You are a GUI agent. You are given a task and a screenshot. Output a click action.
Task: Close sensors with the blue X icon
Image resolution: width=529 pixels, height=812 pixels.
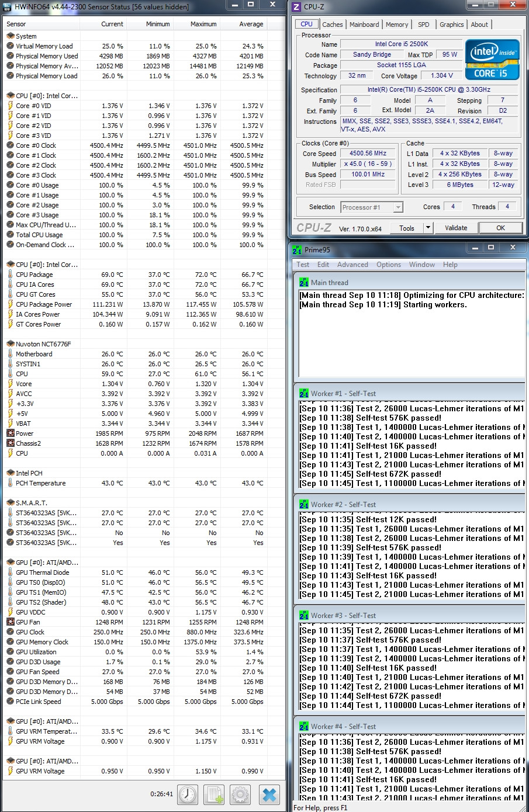pyautogui.click(x=269, y=794)
